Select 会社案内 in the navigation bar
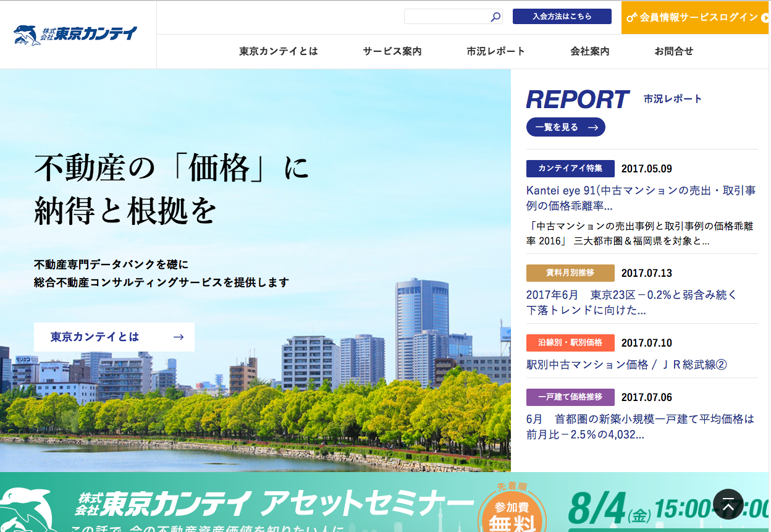771x532 pixels. (589, 51)
